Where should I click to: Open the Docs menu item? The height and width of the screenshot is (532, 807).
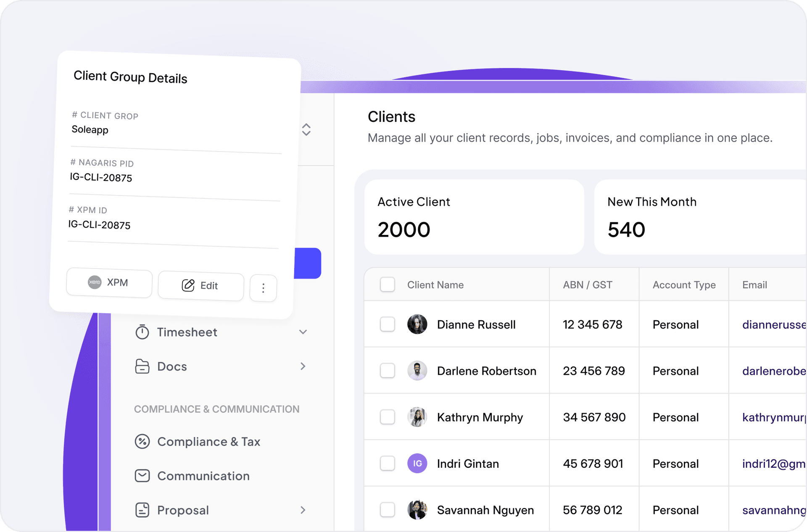221,366
